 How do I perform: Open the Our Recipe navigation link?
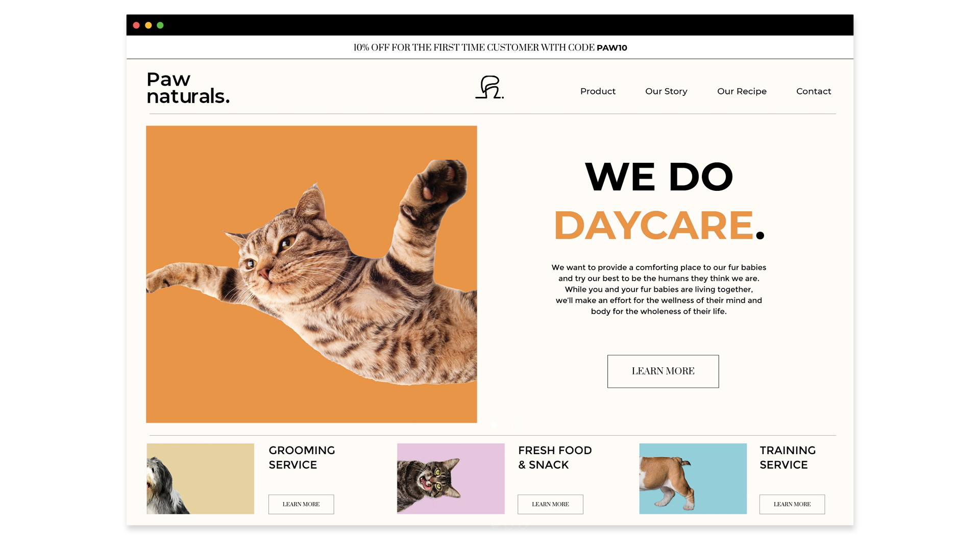point(742,91)
